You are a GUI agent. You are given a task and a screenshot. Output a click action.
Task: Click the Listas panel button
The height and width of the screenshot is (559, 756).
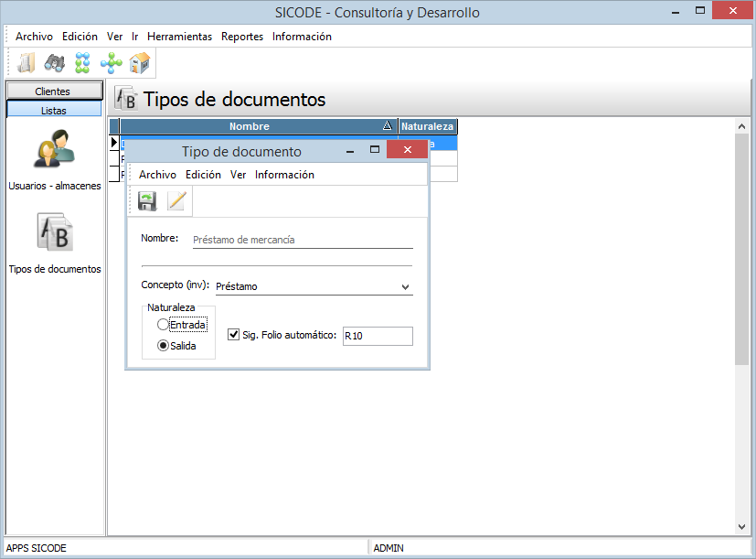click(x=53, y=110)
